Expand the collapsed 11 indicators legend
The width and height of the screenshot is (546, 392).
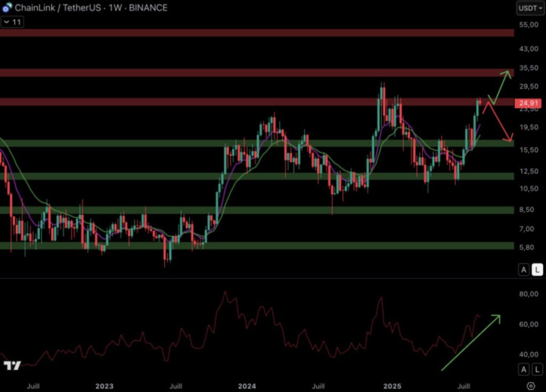pyautogui.click(x=11, y=22)
